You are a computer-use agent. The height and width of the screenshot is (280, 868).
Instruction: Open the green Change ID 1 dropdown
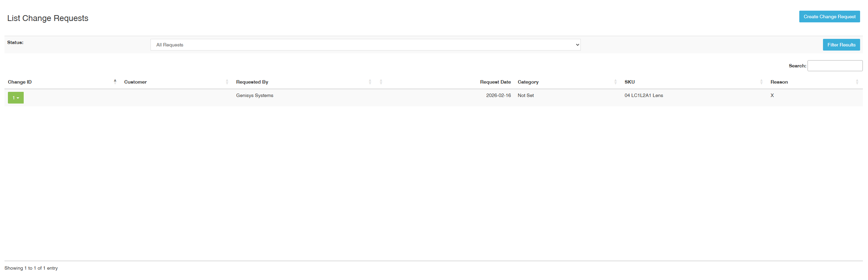[16, 98]
